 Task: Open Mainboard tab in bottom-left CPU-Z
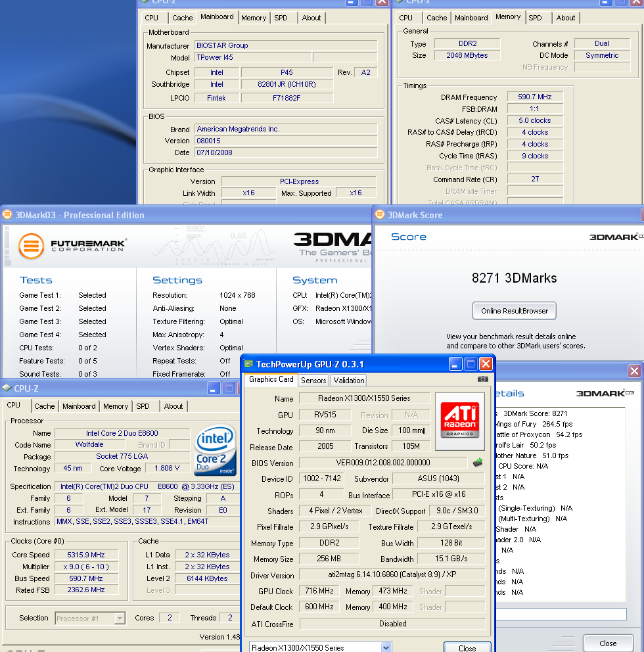(79, 406)
